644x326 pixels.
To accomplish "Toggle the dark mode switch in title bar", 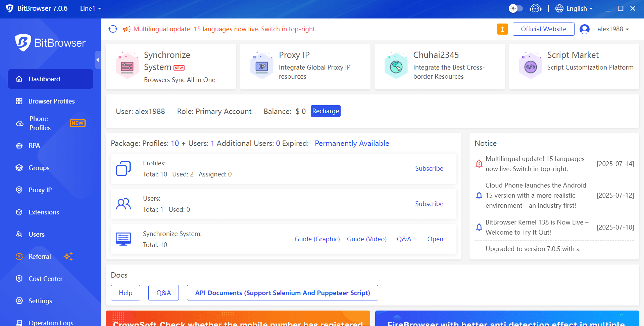I will coord(515,8).
